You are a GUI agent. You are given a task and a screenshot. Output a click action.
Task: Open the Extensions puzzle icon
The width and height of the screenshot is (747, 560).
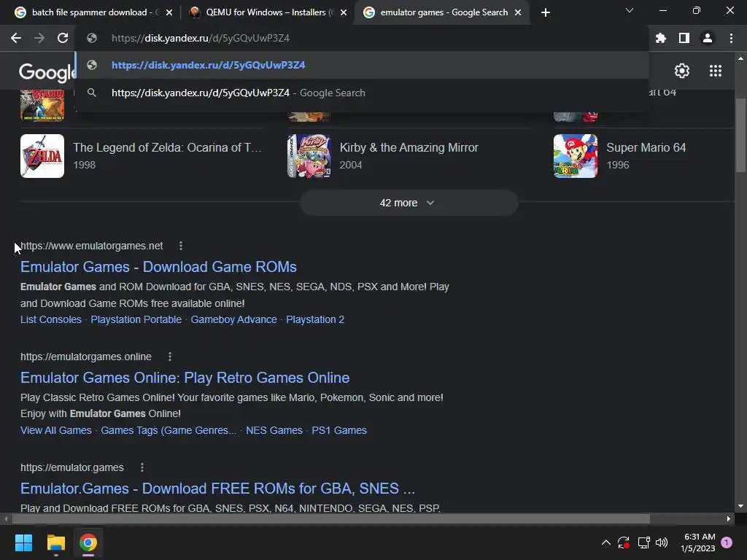660,38
